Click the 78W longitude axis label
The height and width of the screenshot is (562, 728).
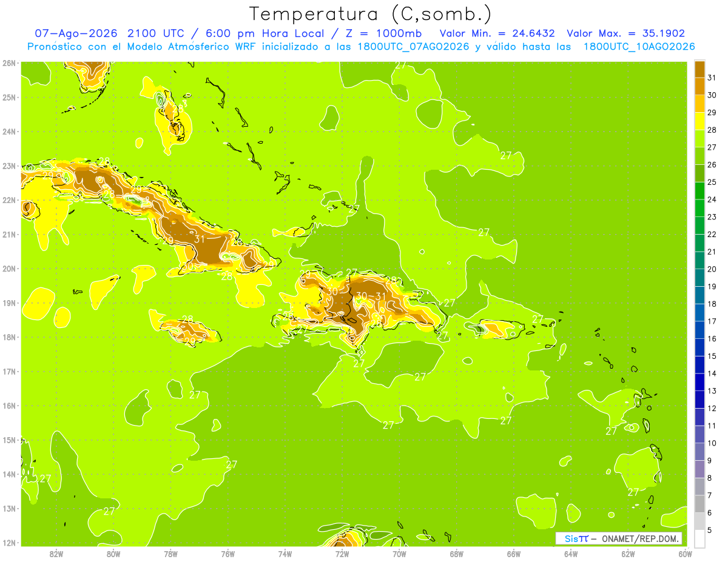click(170, 553)
